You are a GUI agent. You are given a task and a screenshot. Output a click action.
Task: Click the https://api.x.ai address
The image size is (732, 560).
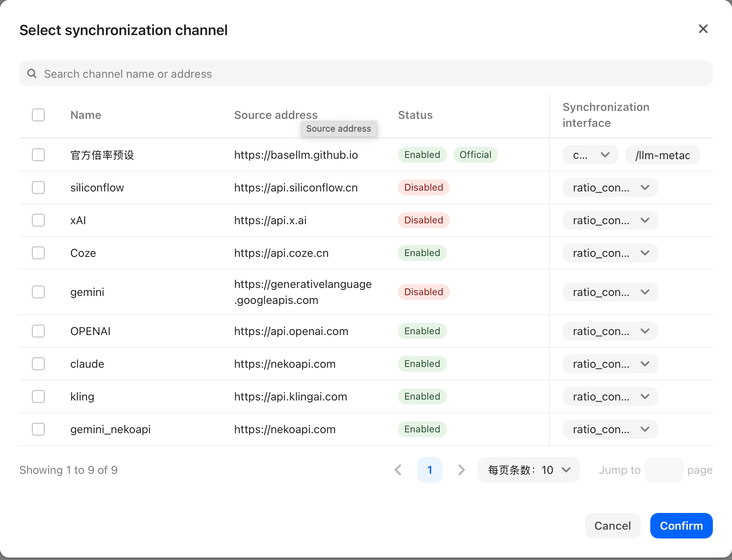[x=270, y=220]
